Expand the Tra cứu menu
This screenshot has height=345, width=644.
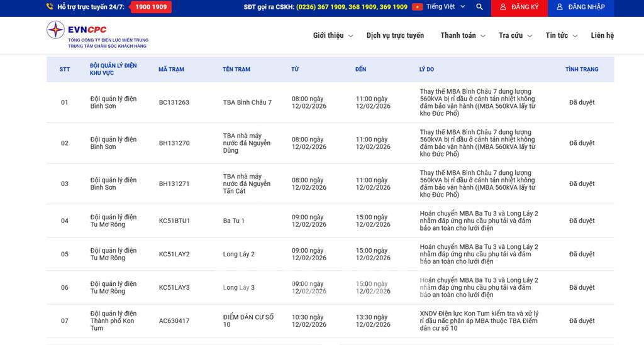click(x=515, y=36)
